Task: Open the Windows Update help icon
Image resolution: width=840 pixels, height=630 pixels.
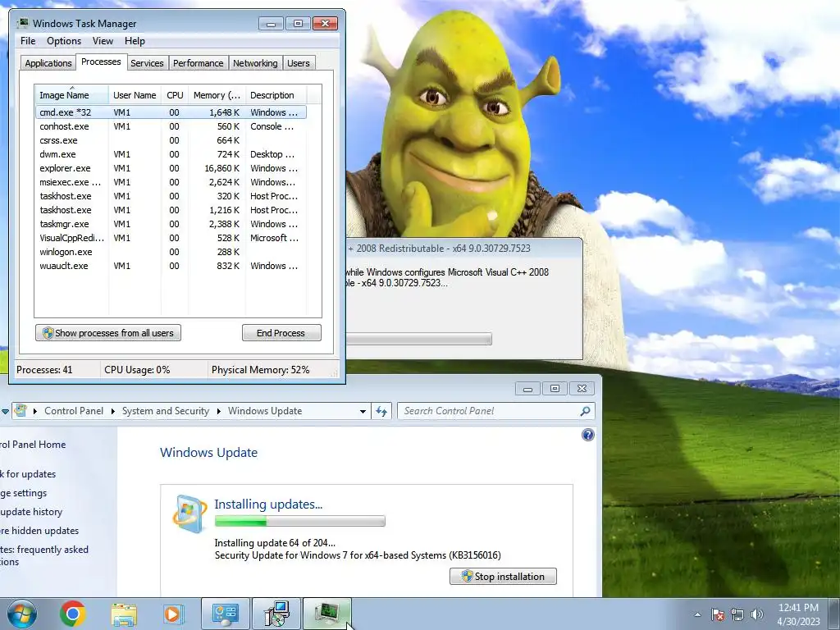Action: (x=587, y=435)
